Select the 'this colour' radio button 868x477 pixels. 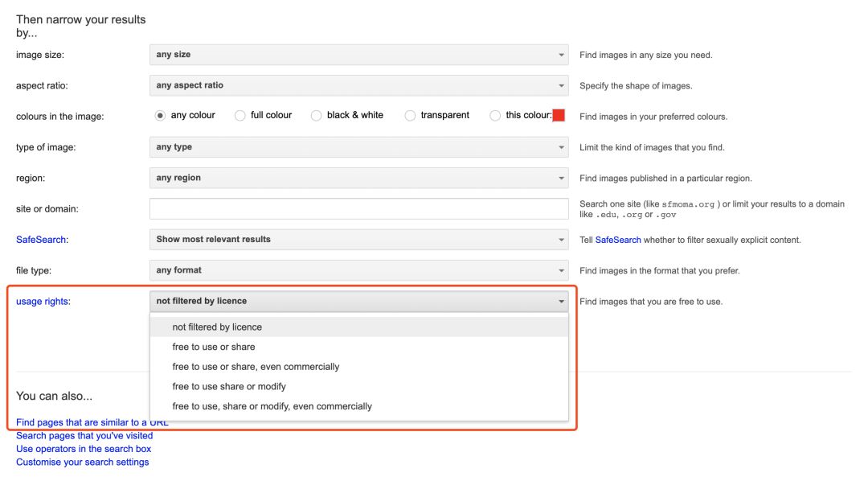coord(495,116)
